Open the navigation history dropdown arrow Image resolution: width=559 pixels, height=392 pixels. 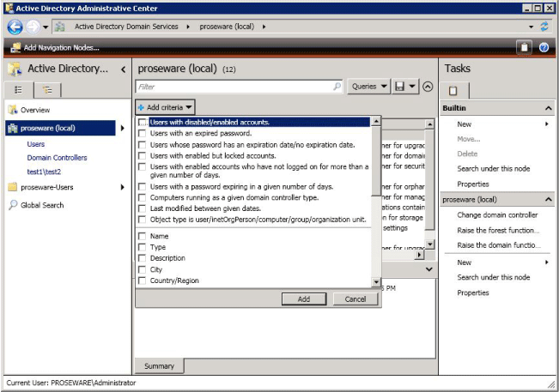click(46, 27)
